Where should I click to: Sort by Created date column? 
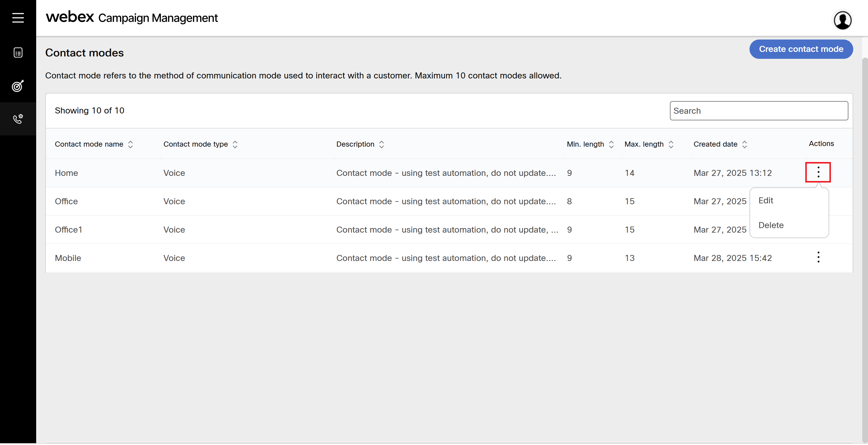tap(744, 144)
